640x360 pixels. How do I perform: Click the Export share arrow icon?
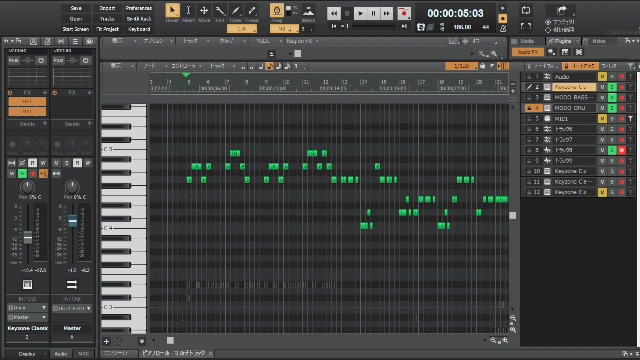point(562,10)
